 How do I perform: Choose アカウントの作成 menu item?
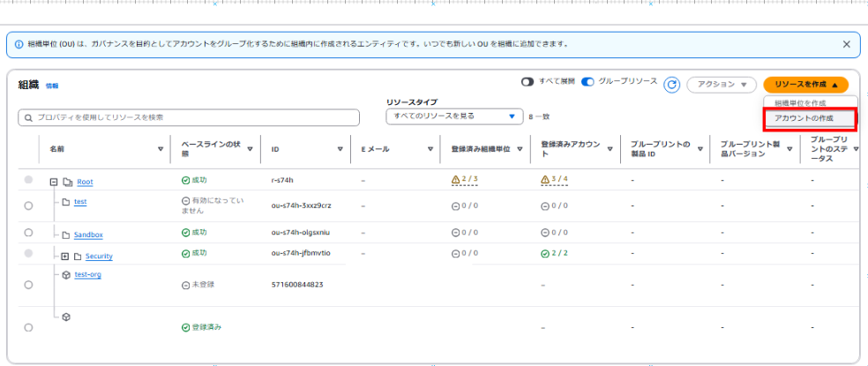(811, 119)
